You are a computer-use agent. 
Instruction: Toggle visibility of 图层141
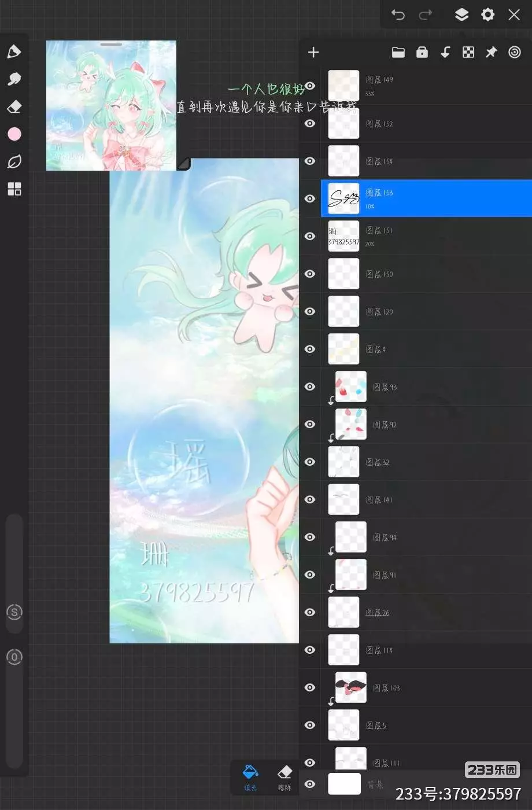[x=310, y=499]
